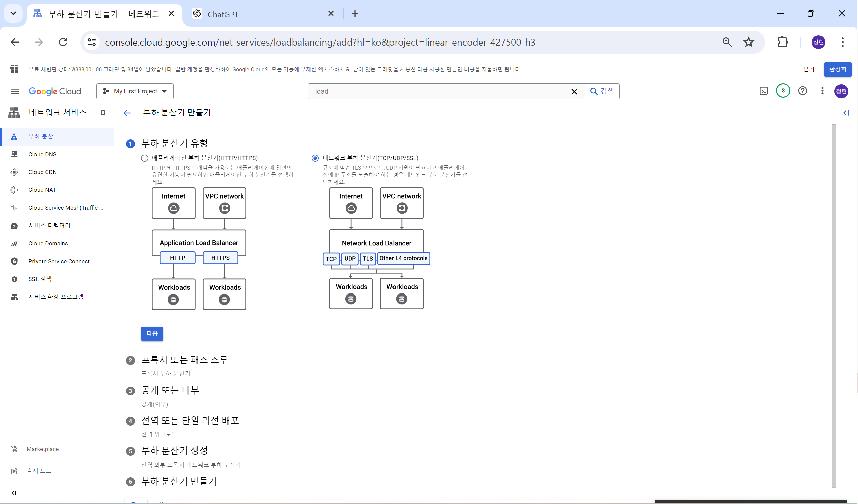Collapse the left sidebar with bottom chevron
This screenshot has width=858, height=504.
click(x=14, y=493)
